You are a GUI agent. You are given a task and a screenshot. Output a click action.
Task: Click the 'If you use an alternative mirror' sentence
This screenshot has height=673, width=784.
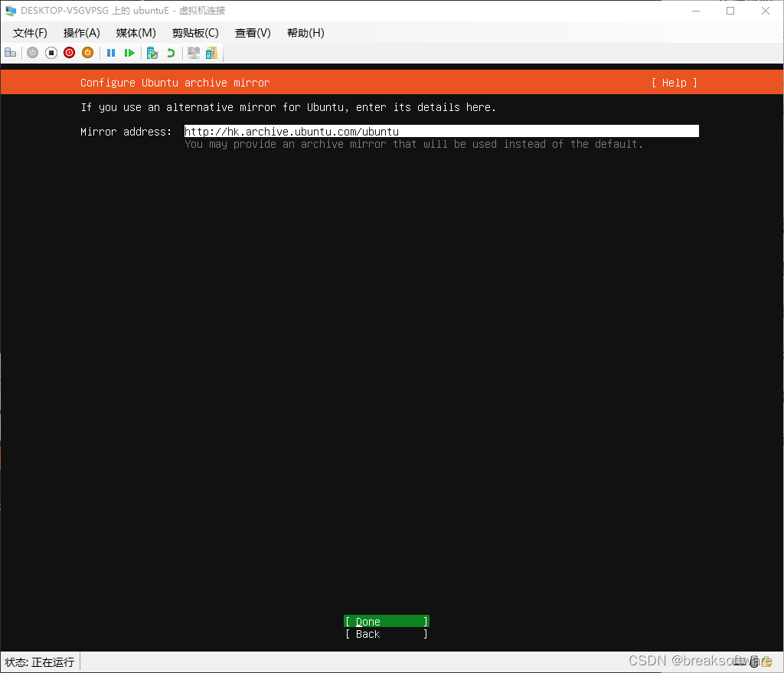tap(288, 107)
